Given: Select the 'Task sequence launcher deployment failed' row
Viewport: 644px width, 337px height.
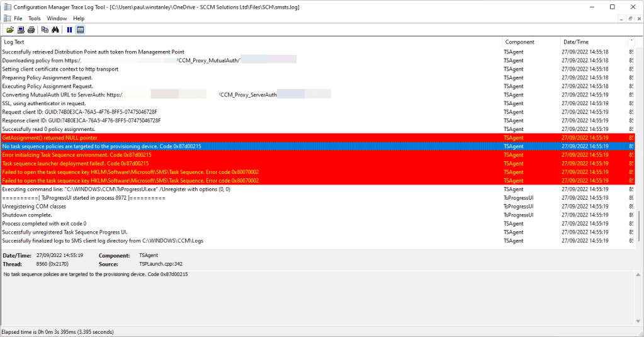Looking at the screenshot, I should 252,163.
